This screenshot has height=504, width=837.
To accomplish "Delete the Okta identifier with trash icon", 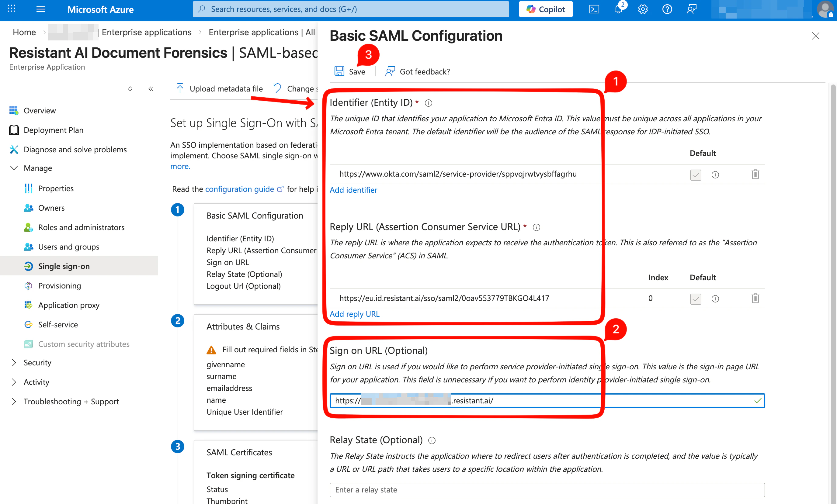I will [x=755, y=174].
